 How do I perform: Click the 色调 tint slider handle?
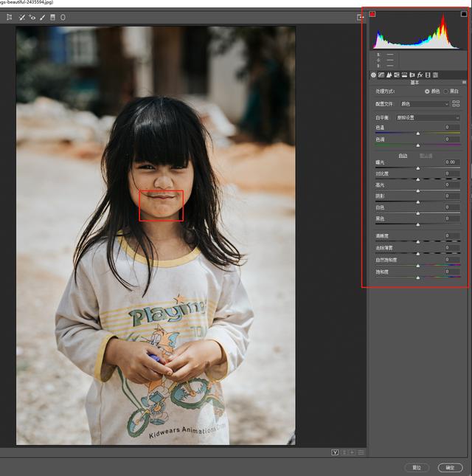coord(418,145)
